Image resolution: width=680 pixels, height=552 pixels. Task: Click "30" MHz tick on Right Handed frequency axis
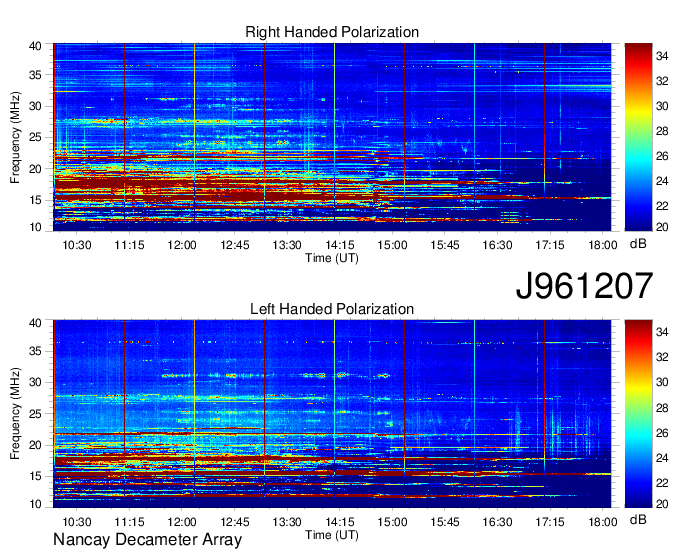36,106
